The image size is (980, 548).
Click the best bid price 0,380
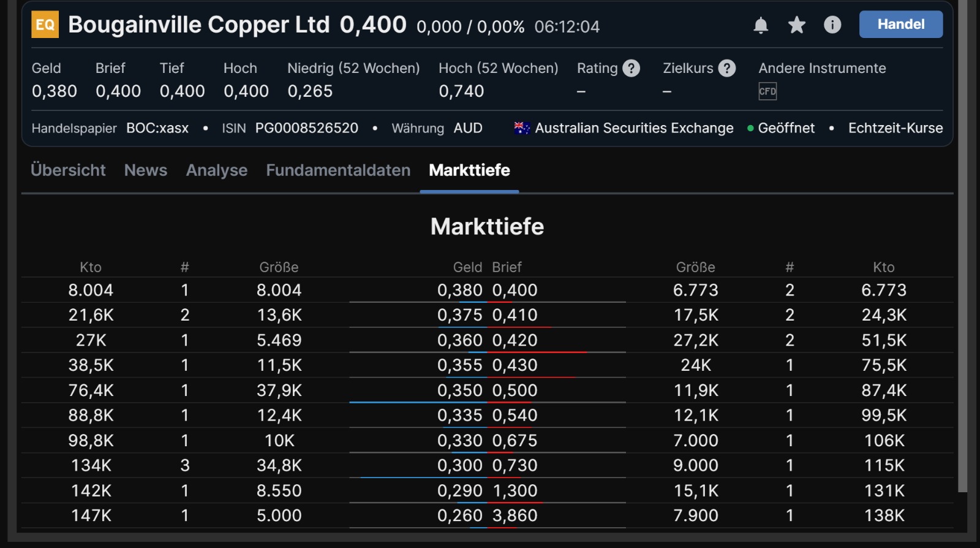[459, 290]
